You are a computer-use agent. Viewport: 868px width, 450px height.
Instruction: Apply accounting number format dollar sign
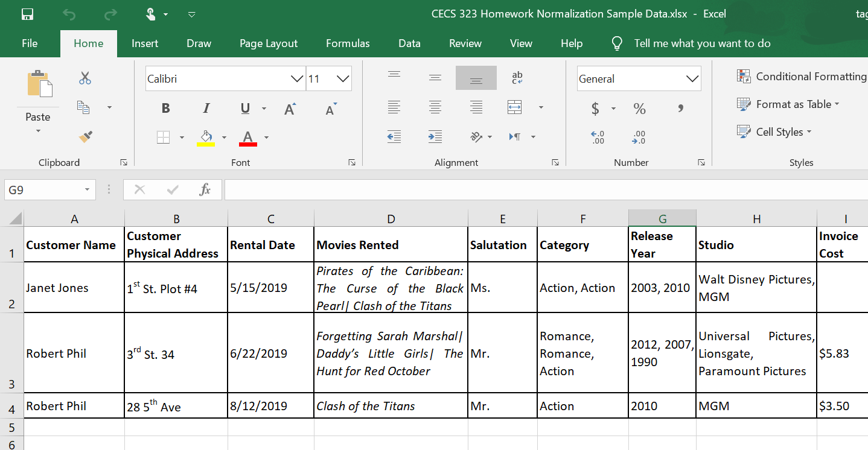point(596,109)
